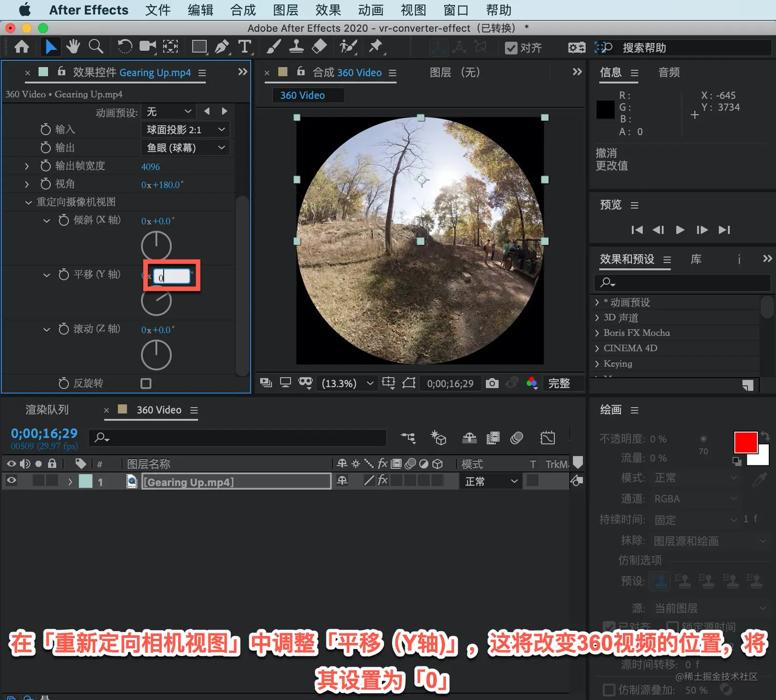Toggle lock on 效果控件 panel

[62, 71]
